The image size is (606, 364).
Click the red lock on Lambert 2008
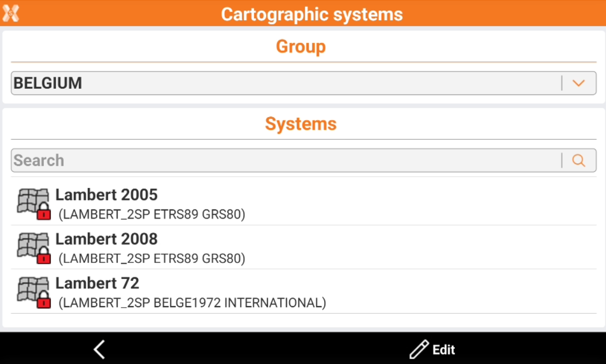click(44, 256)
